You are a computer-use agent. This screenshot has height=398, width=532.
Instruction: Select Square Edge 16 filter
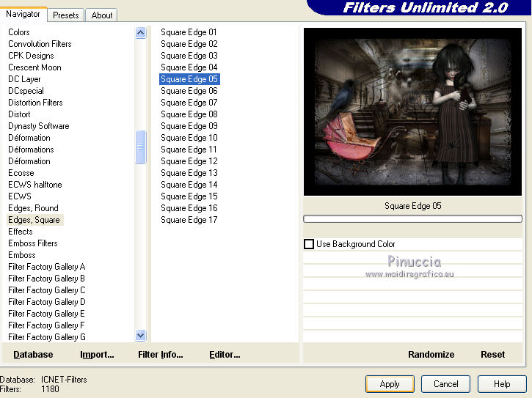pos(189,208)
